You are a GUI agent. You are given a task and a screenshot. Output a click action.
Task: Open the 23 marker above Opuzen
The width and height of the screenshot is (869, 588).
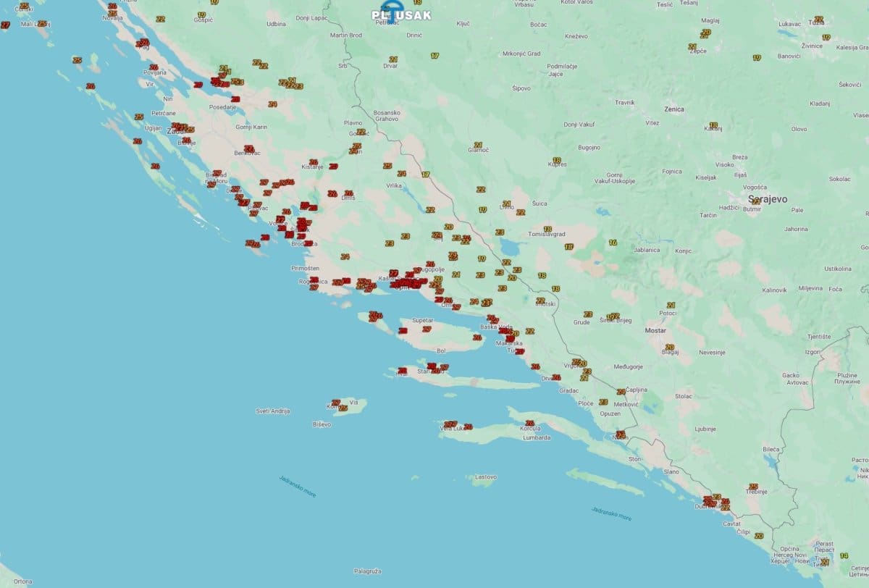[x=604, y=401]
